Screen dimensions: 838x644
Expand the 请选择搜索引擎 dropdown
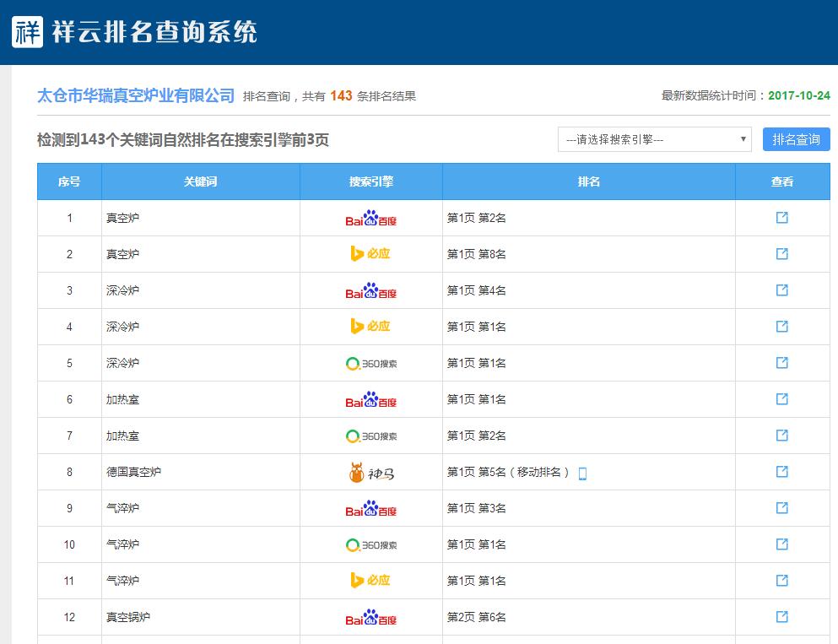pyautogui.click(x=654, y=139)
